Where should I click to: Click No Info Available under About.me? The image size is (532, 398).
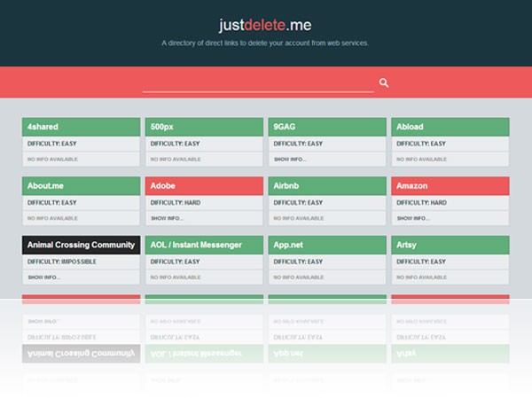52,218
